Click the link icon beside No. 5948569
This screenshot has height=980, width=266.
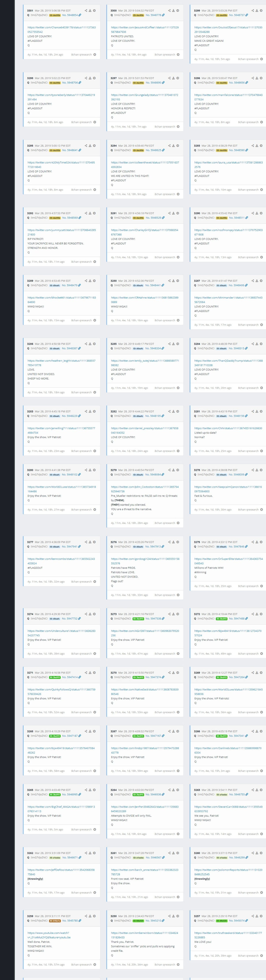79,218
